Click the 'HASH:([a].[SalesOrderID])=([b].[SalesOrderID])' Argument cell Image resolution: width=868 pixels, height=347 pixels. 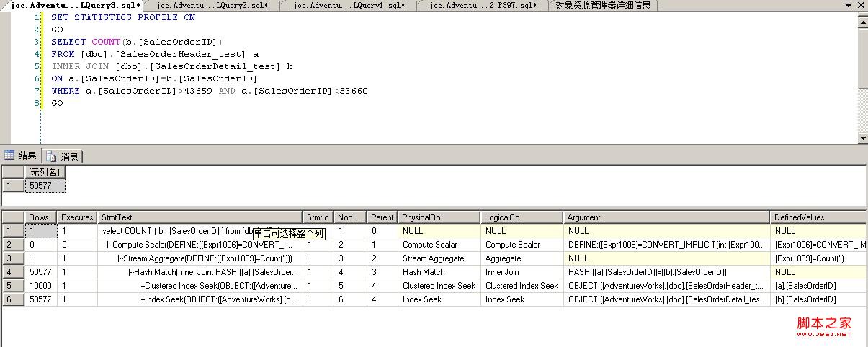[x=667, y=272]
